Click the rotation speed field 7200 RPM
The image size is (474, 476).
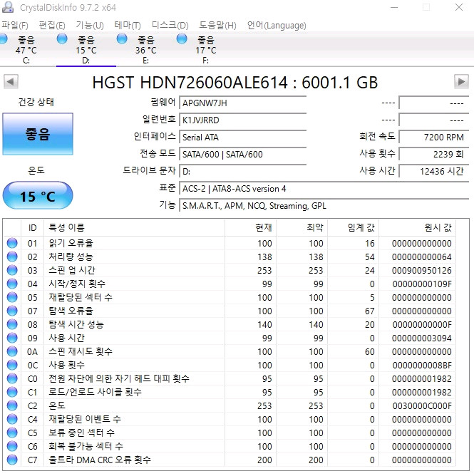(x=434, y=138)
